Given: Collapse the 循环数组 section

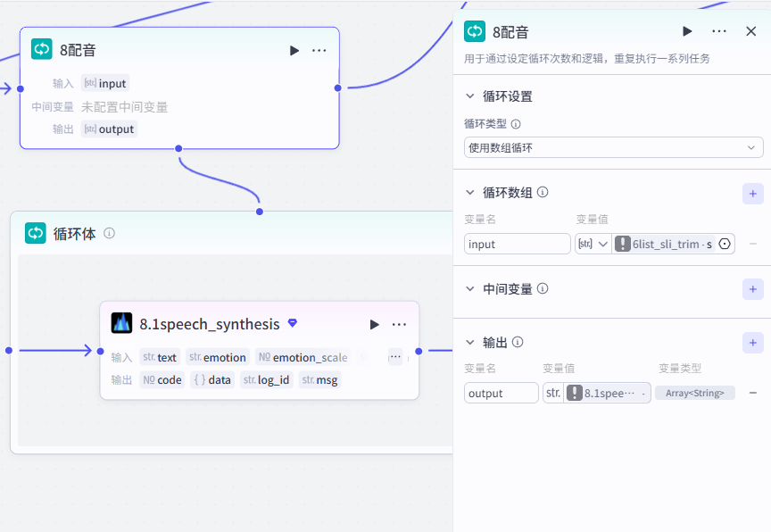Looking at the screenshot, I should (470, 192).
